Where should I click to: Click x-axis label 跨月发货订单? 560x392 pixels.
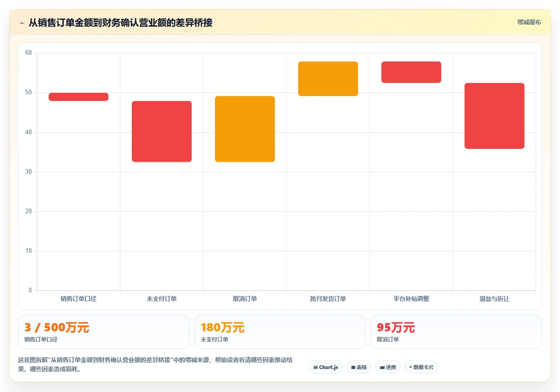(x=328, y=299)
